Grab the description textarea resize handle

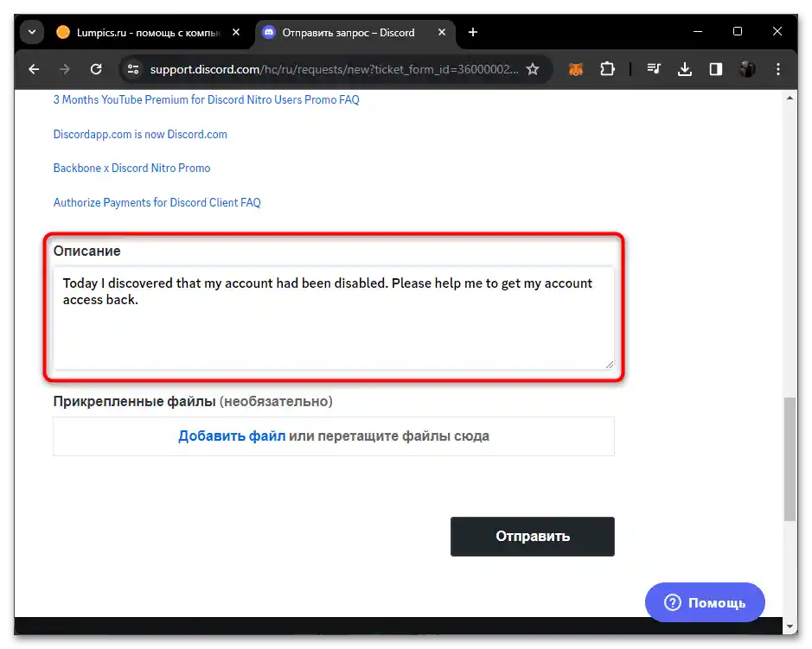[610, 365]
